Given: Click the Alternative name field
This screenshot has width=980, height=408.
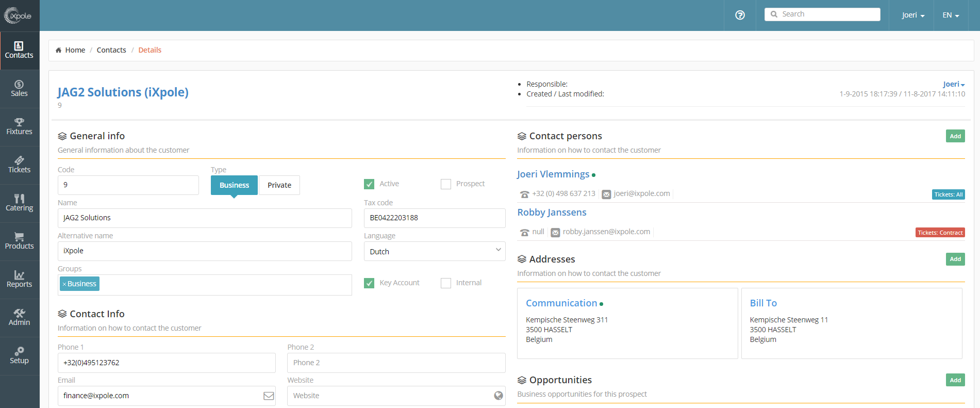Looking at the screenshot, I should coord(205,251).
